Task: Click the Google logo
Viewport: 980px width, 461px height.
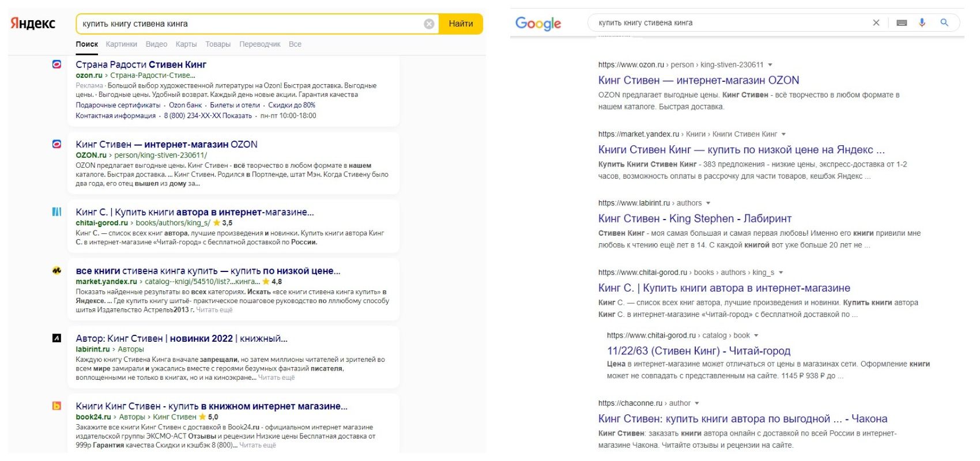Action: pyautogui.click(x=538, y=23)
